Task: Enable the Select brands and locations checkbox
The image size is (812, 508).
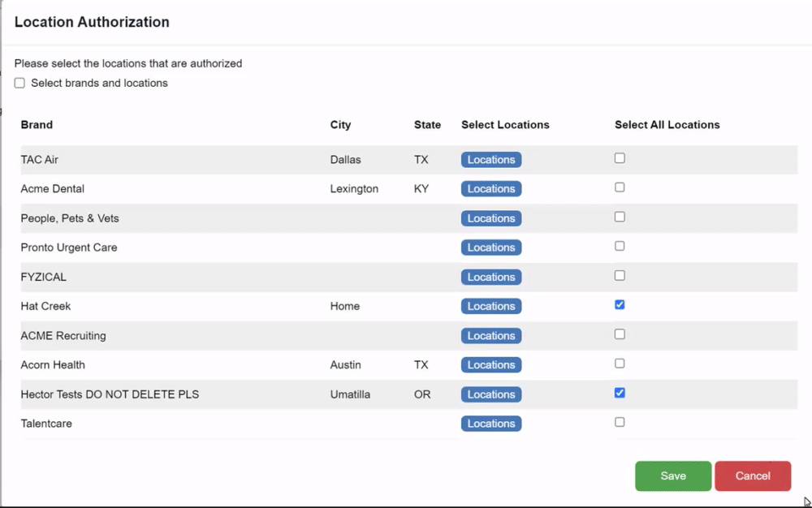Action: tap(19, 84)
